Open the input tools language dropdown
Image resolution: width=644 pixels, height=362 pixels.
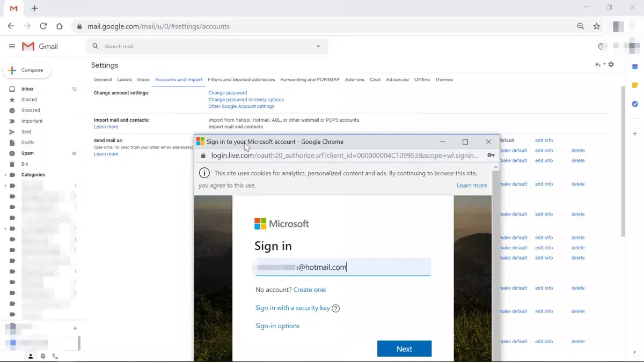(x=600, y=64)
